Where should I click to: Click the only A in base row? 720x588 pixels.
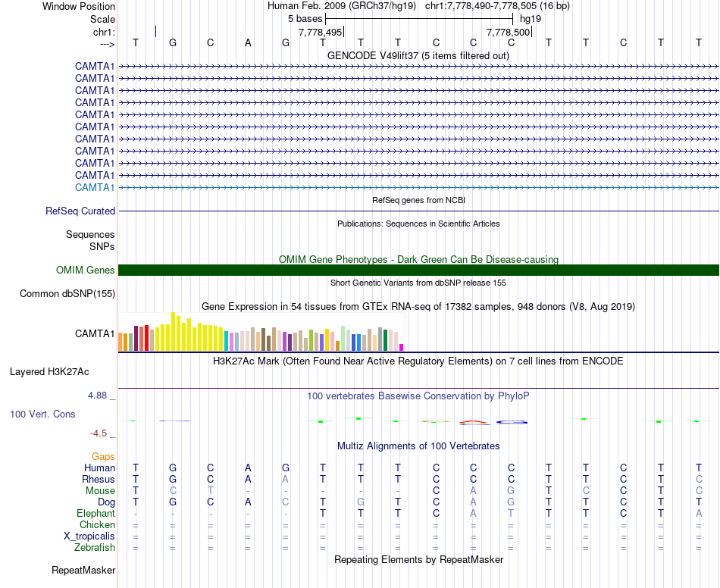click(248, 42)
